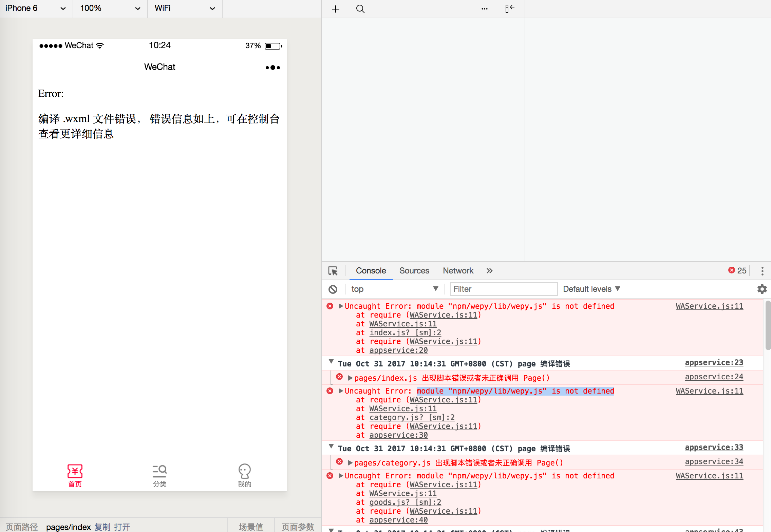Open the 100% zoom level dropdown
771x532 pixels.
point(109,8)
